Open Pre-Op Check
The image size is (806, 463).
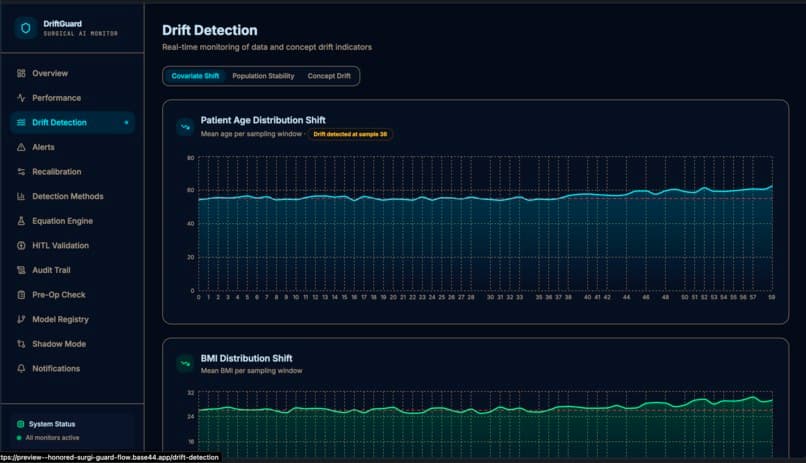point(72,294)
